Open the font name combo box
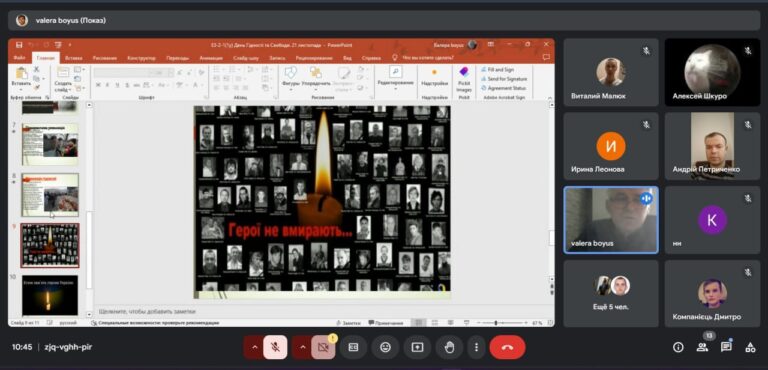768x370 pixels. tap(124, 73)
